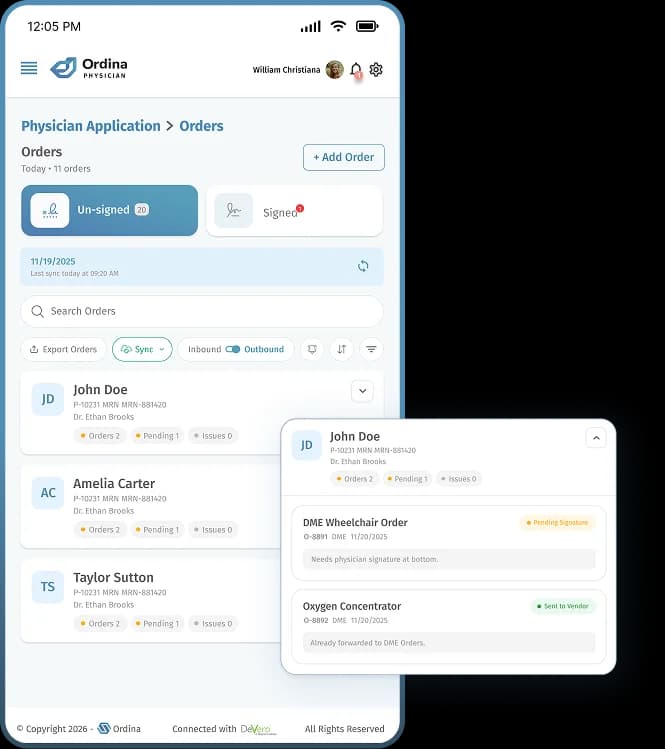Go to Physician Application breadcrumb
The width and height of the screenshot is (665, 749).
[x=91, y=126]
